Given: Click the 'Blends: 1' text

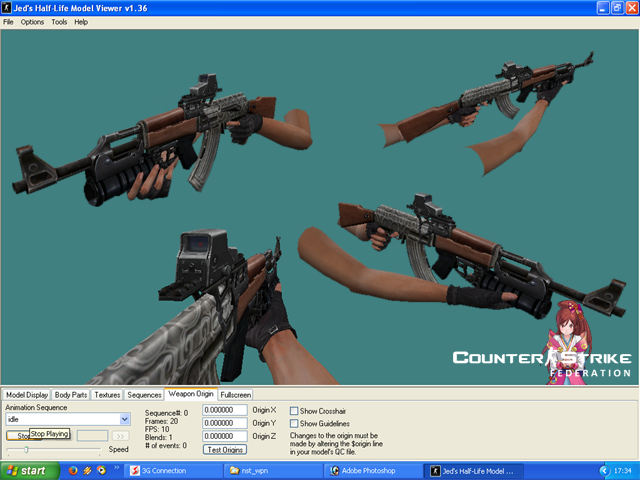Looking at the screenshot, I should 158,437.
